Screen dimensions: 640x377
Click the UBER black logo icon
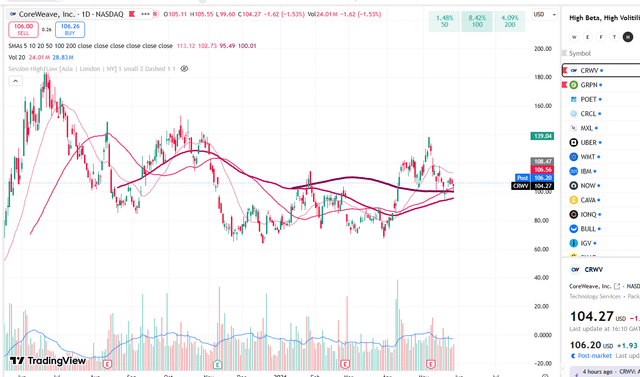[574, 142]
